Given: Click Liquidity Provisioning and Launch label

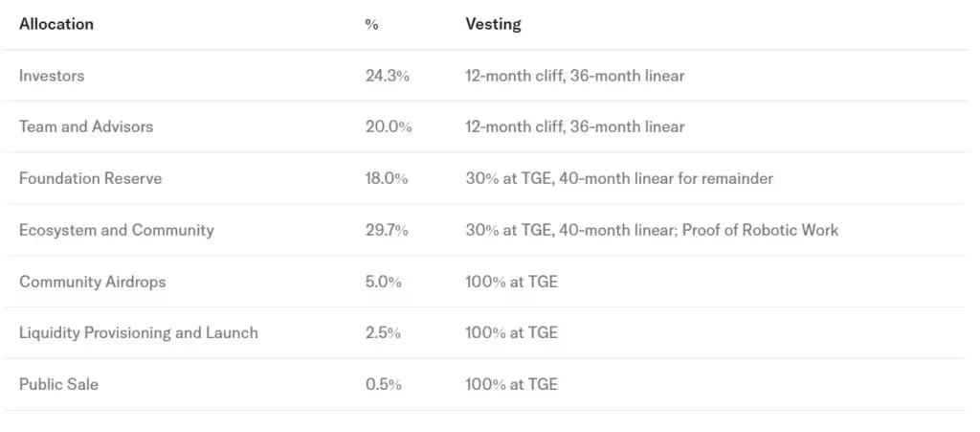Looking at the screenshot, I should click(139, 333).
